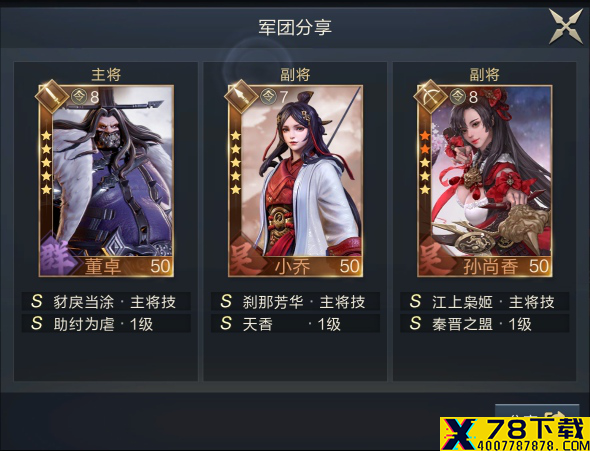Click the sword troop-type icon on 董卓's card
590x451 pixels.
pyautogui.click(x=52, y=96)
